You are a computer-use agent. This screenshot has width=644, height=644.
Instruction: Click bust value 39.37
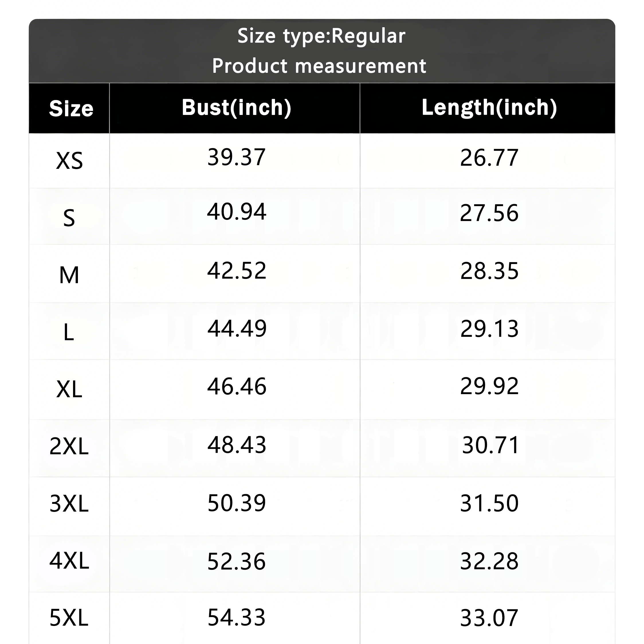coord(237,157)
